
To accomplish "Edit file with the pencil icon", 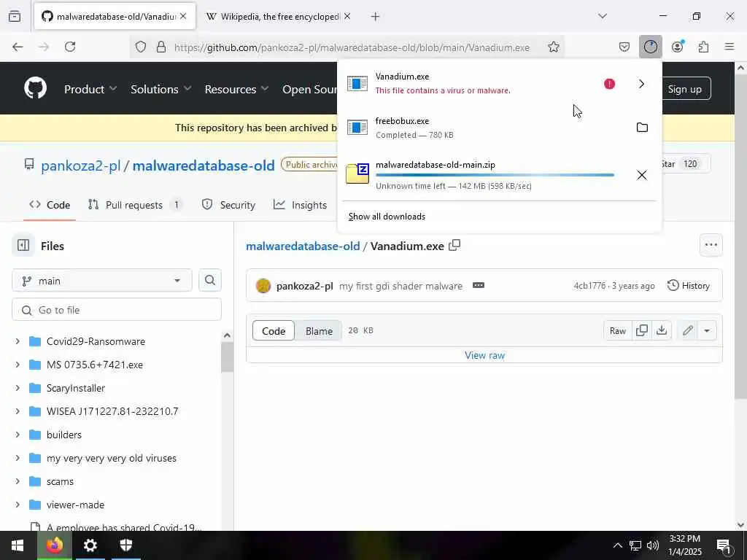I will [x=687, y=330].
